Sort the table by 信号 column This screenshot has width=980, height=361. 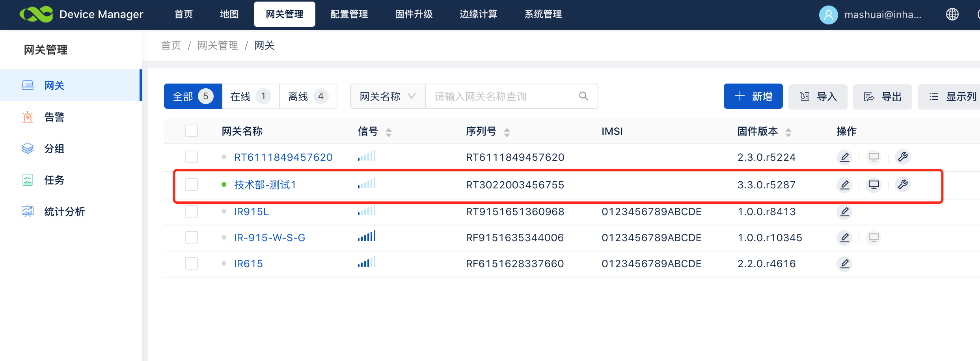pyautogui.click(x=388, y=132)
